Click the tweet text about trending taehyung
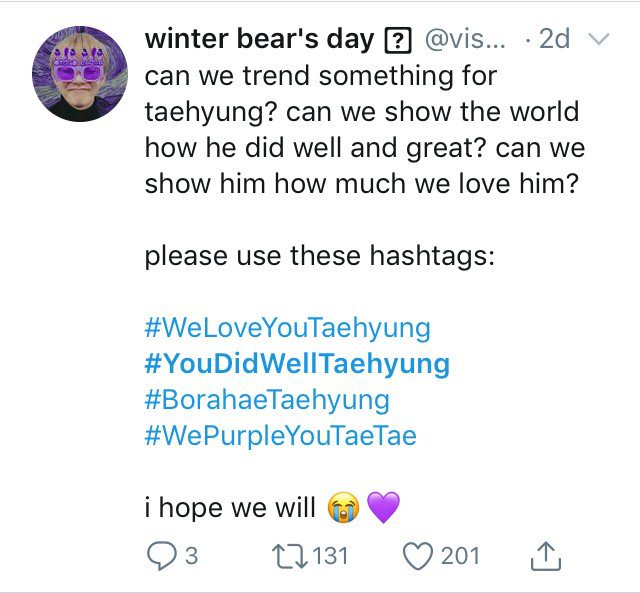 tap(365, 130)
